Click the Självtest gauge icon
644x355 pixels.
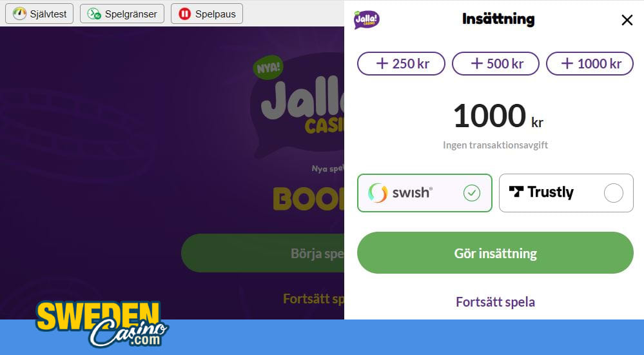[x=19, y=14]
